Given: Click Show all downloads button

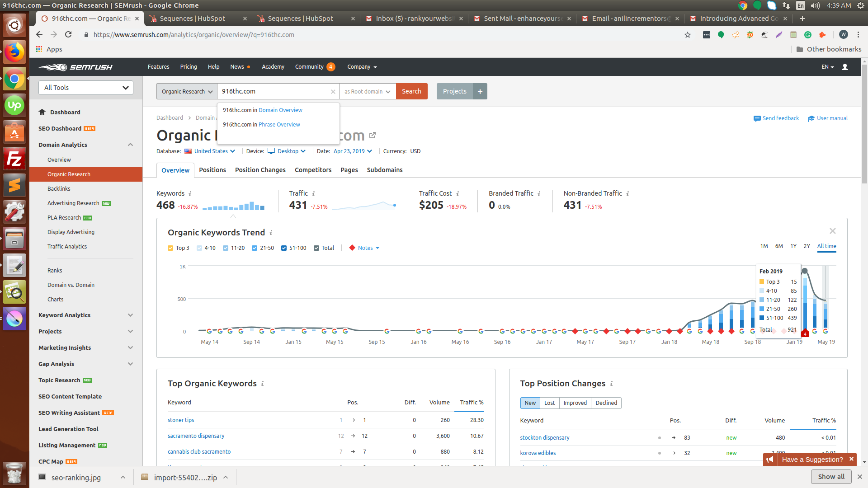Looking at the screenshot, I should (831, 477).
